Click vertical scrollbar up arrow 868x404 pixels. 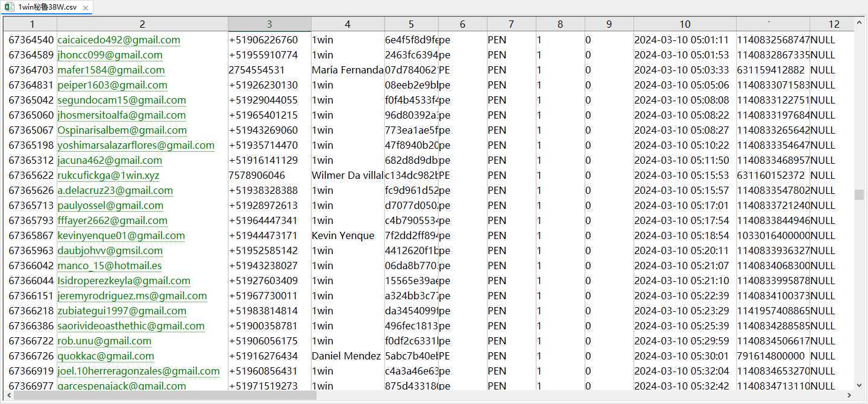coord(859,23)
